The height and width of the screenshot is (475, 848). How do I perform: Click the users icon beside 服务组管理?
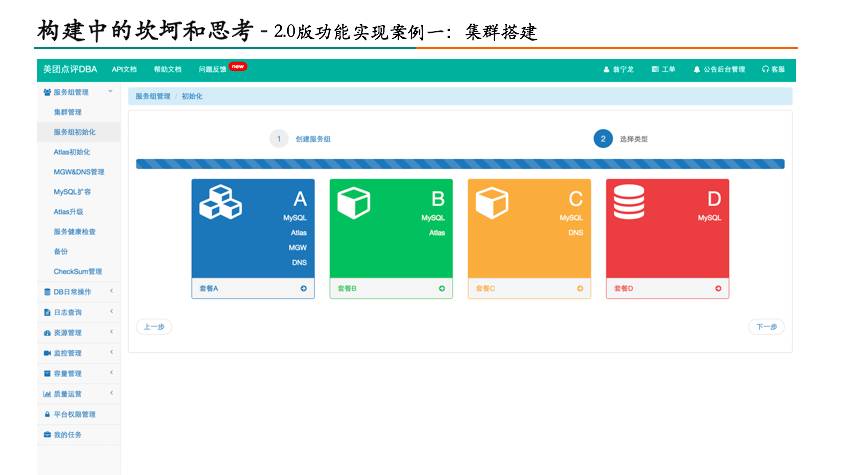coord(47,93)
